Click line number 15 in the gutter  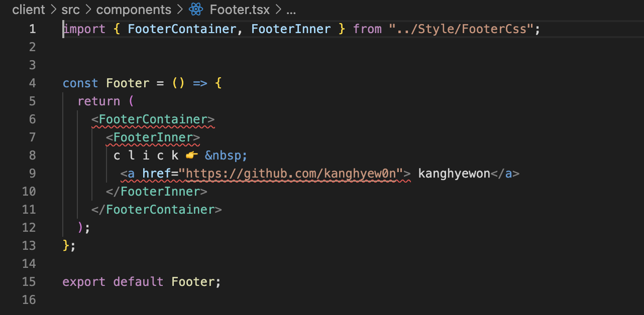coord(29,282)
